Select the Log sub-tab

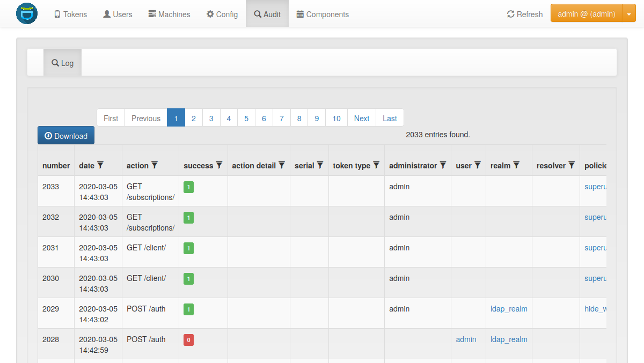pos(62,63)
